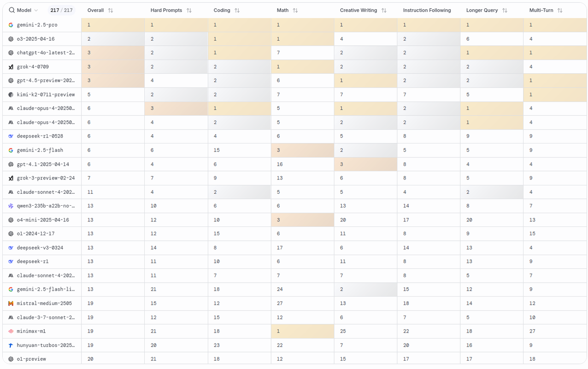The height and width of the screenshot is (369, 588).
Task: Select the grok-3-preview-02-24 model name
Action: point(46,178)
